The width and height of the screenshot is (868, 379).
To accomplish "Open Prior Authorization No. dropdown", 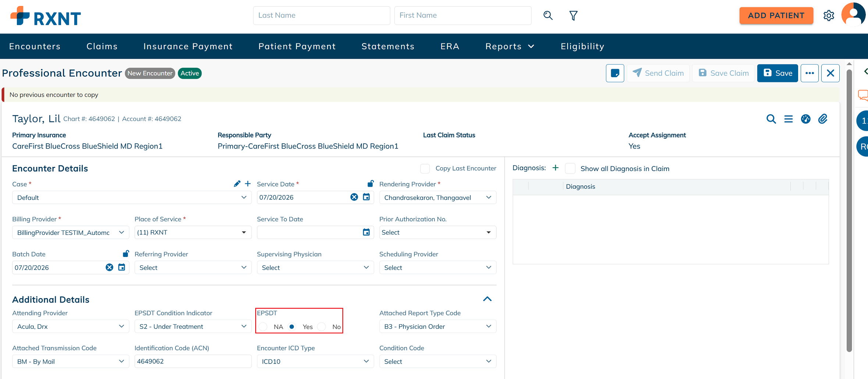I will tap(438, 232).
